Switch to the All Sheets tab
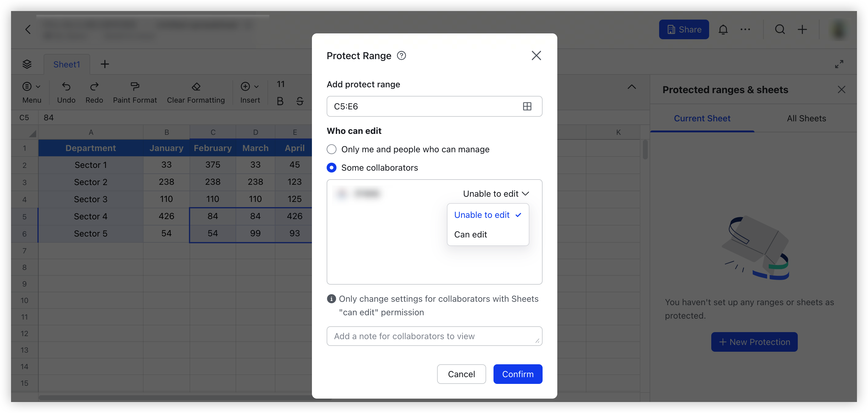The width and height of the screenshot is (868, 413). pyautogui.click(x=806, y=118)
